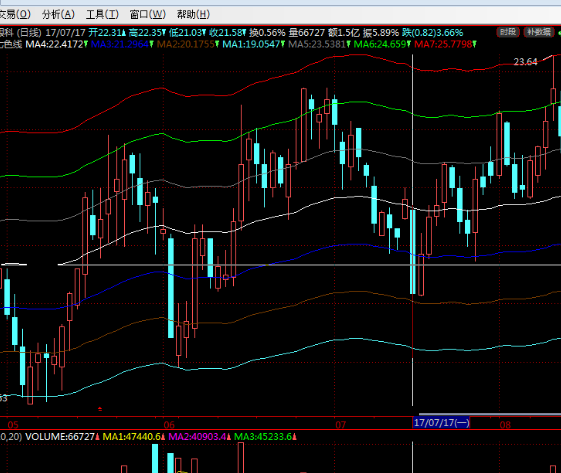Screen dimensions: 561x473
Task: Click the 低21.03 low price text
Action: [186, 33]
